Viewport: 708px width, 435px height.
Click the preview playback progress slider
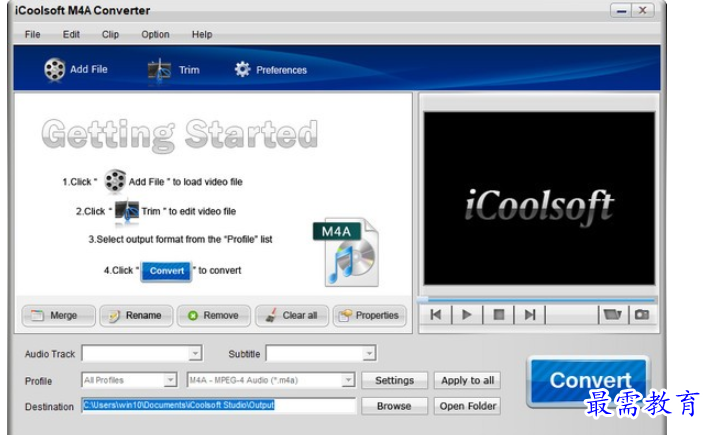(537, 299)
